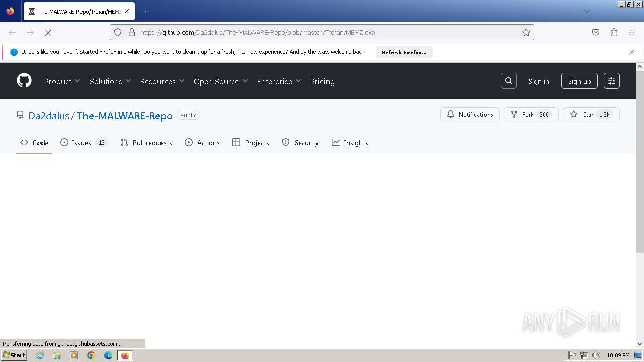Image resolution: width=644 pixels, height=362 pixels.
Task: Click the Sign up button
Action: [580, 81]
